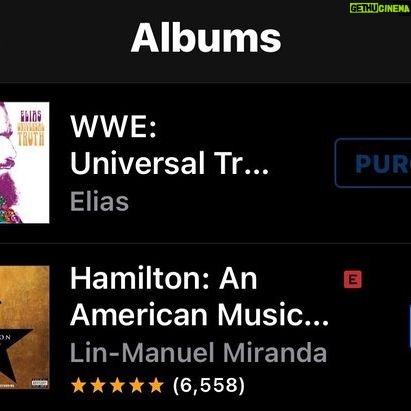Tap the partially visible PURCHASED button
The image size is (411, 411).
click(x=373, y=163)
